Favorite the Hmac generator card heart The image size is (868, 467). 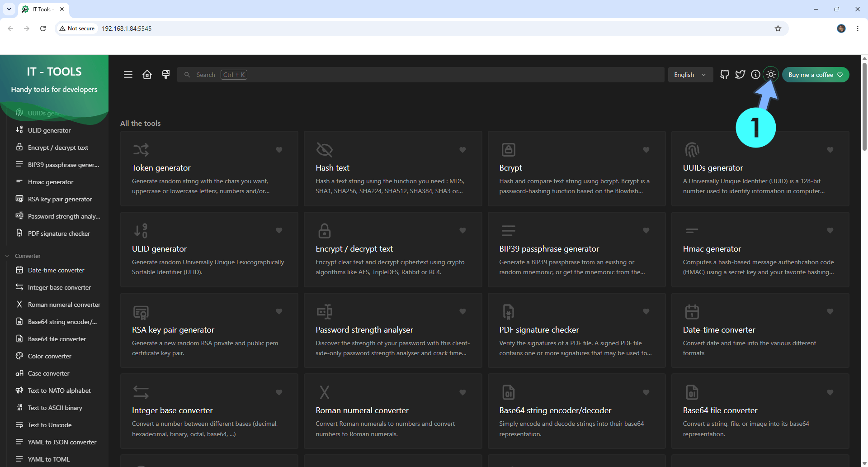click(x=830, y=230)
